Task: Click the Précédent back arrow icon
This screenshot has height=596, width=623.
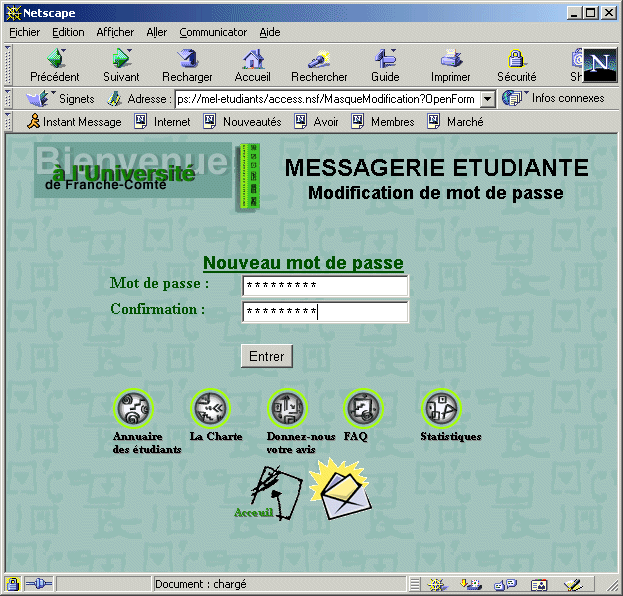Action: pyautogui.click(x=55, y=59)
